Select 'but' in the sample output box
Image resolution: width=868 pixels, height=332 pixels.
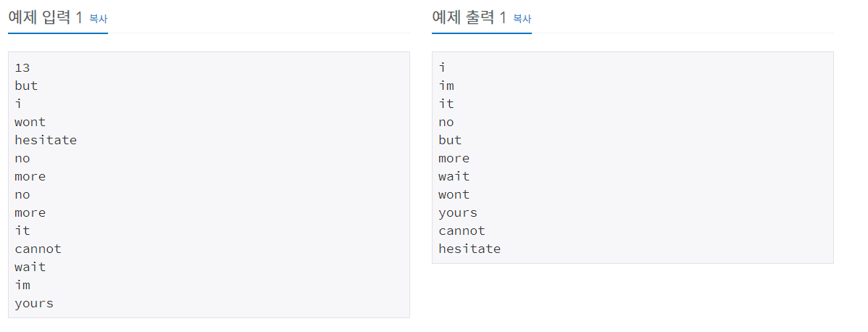(x=450, y=140)
